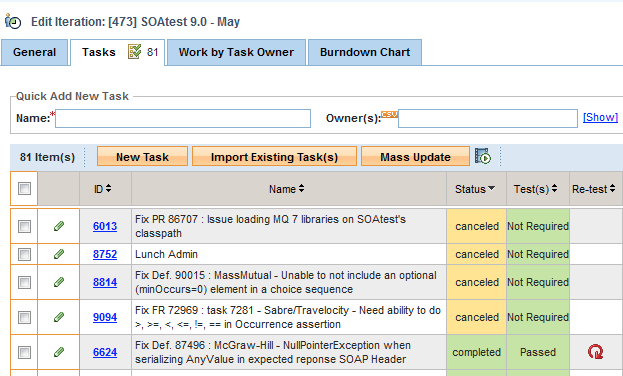Viewport: 623px width, 376px height.
Task: Click the edit pencil icon for task 6624
Action: point(59,352)
